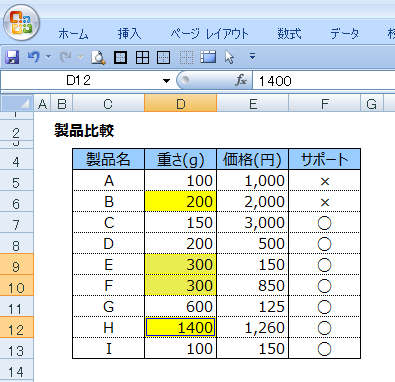Click the Select All corner button

(x=17, y=104)
